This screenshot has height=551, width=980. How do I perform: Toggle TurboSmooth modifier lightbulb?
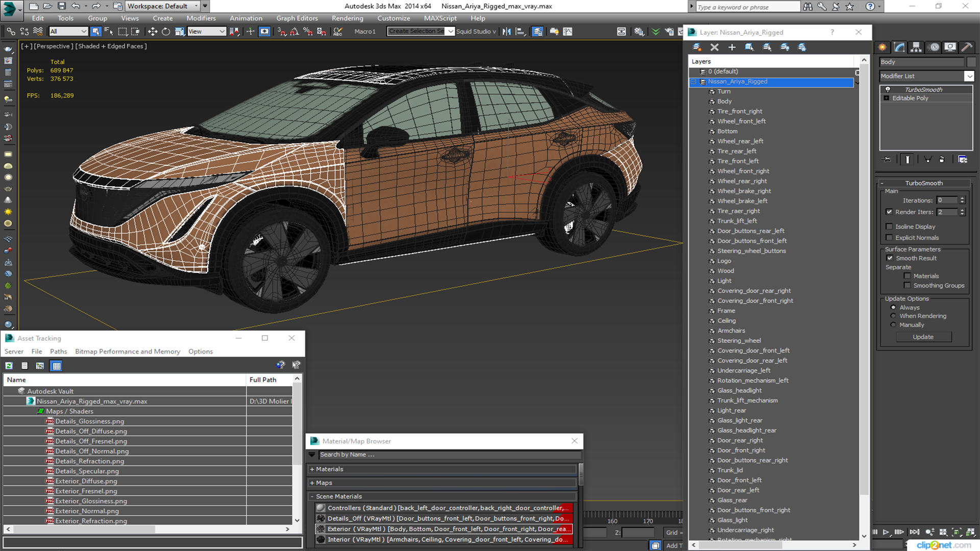coord(888,89)
